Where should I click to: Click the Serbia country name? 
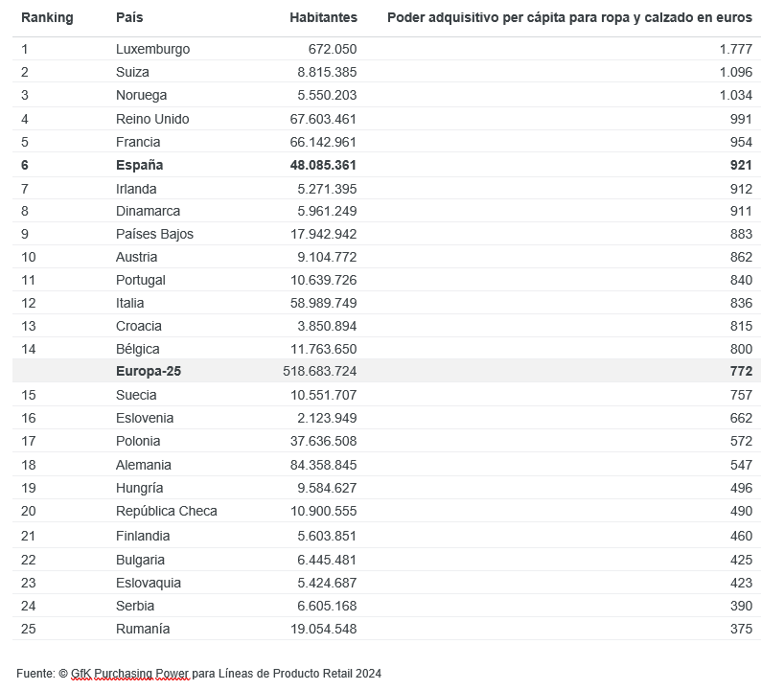point(135,606)
